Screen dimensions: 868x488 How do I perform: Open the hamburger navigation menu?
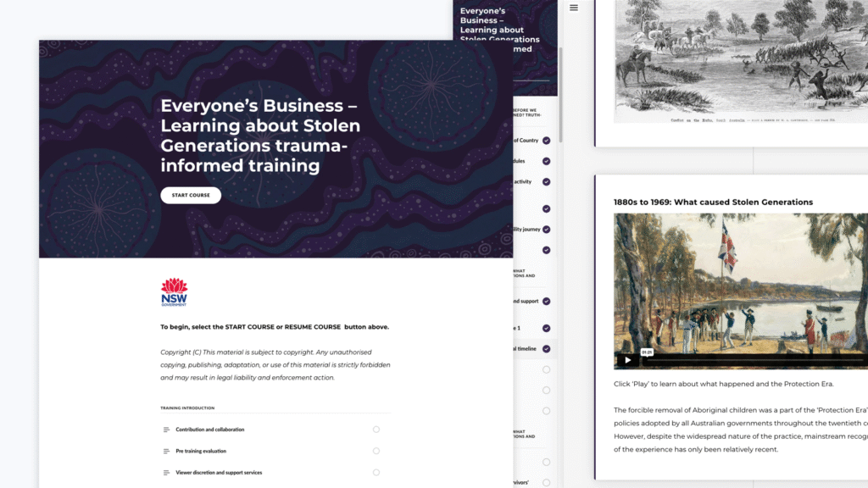[x=574, y=7]
